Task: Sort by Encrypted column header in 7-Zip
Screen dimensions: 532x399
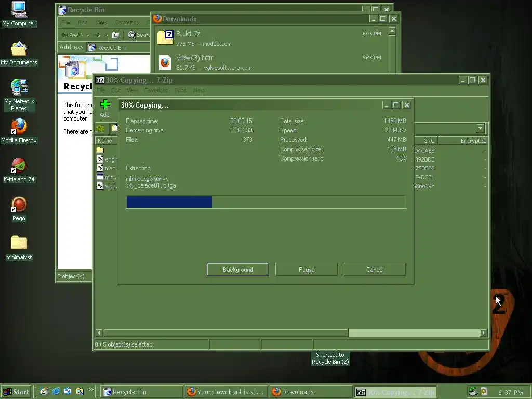Action: [x=463, y=141]
